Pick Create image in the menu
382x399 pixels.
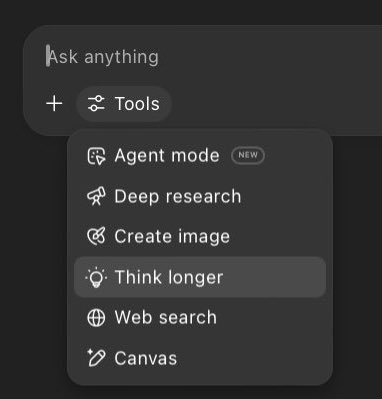[200, 237]
